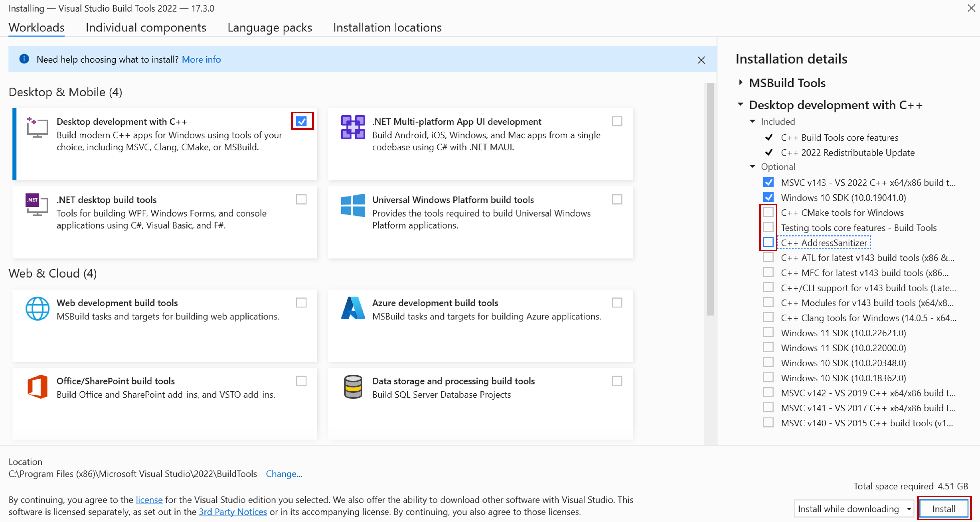Uncheck Desktop development with C++ workload

coord(302,121)
